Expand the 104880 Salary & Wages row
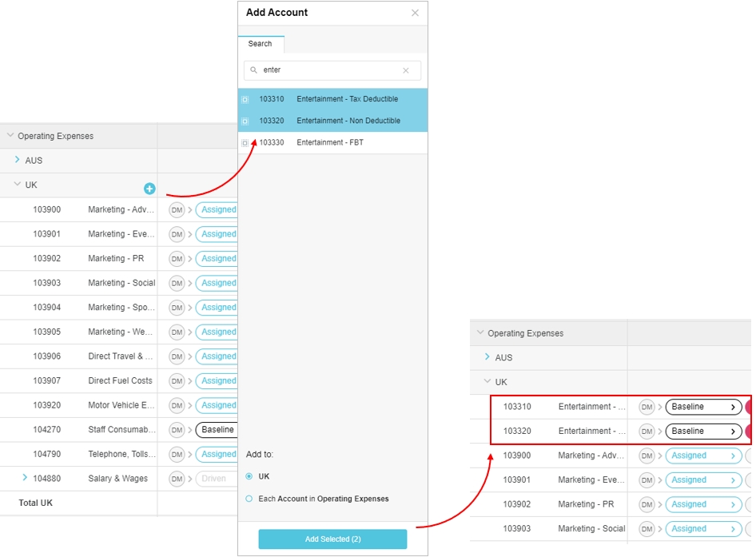 coord(25,478)
